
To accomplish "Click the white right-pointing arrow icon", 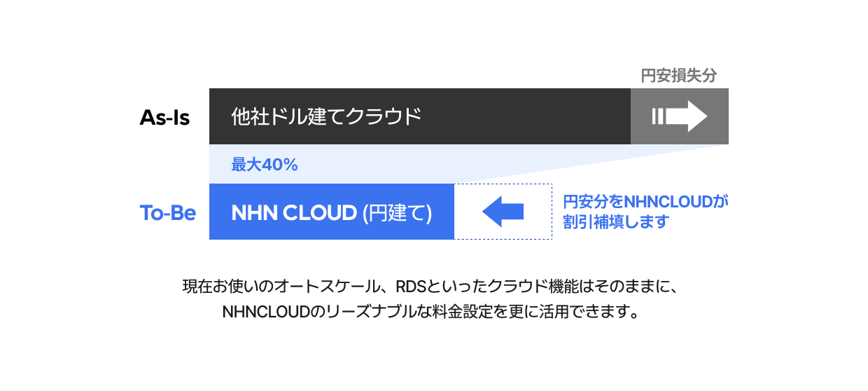I will pos(687,116).
